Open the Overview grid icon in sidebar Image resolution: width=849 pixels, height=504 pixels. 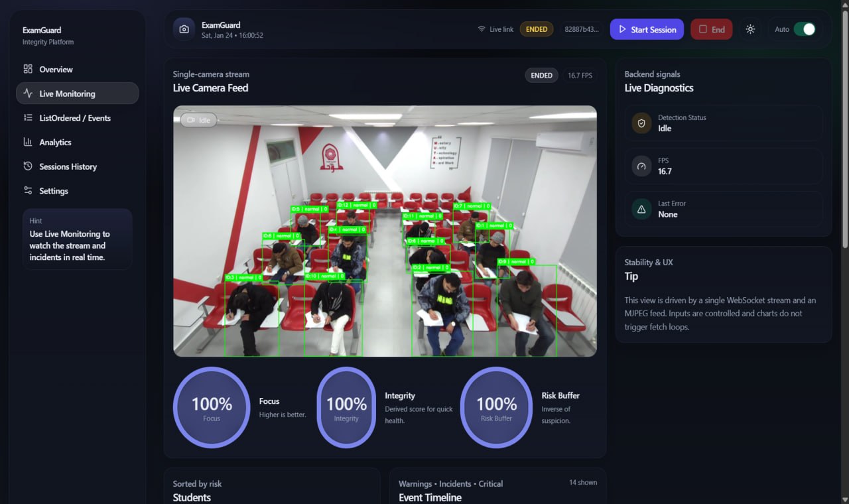pos(28,69)
